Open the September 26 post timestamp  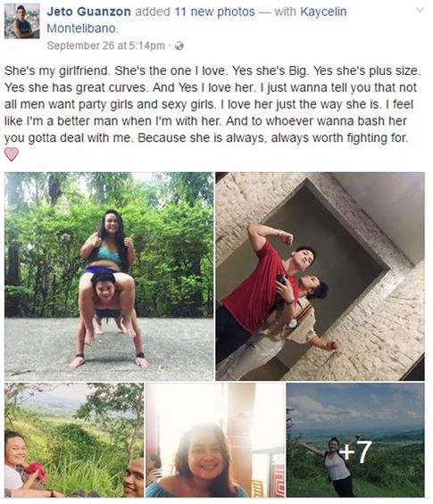click(106, 45)
